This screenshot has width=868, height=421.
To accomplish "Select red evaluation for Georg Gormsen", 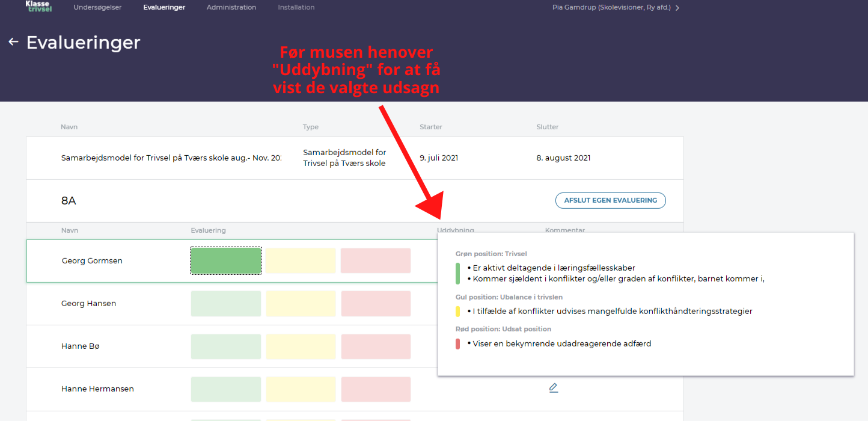I will tap(376, 260).
